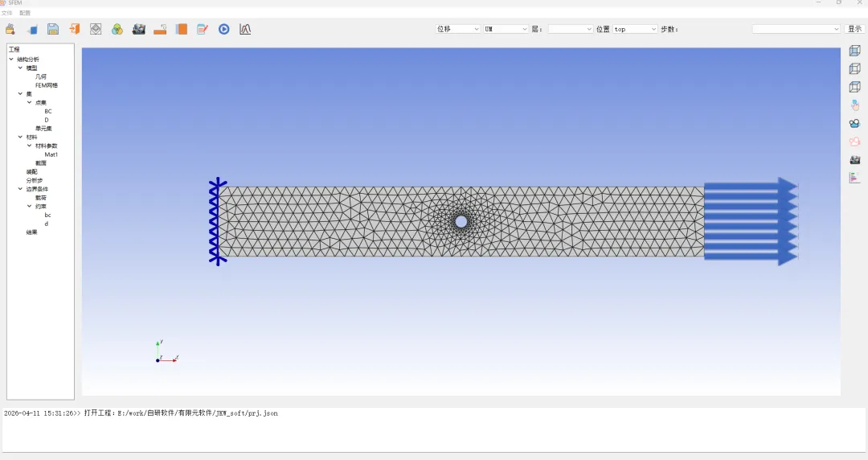Click the orange bar constraint icon
This screenshot has width=868, height=460.
(160, 30)
